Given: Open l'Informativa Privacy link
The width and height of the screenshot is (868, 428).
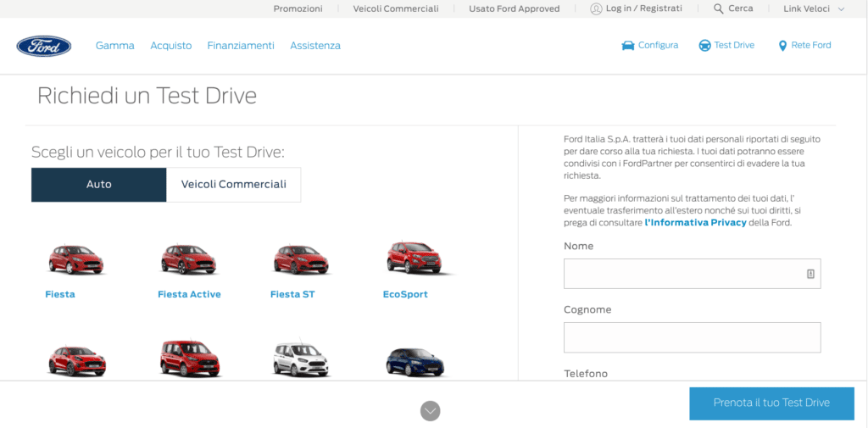Looking at the screenshot, I should (696, 223).
